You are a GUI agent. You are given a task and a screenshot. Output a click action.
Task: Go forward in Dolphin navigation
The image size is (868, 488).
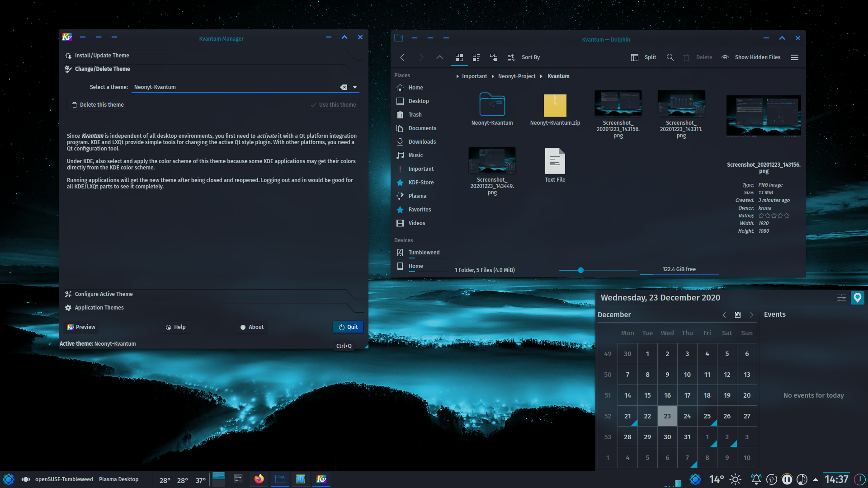pyautogui.click(x=421, y=57)
